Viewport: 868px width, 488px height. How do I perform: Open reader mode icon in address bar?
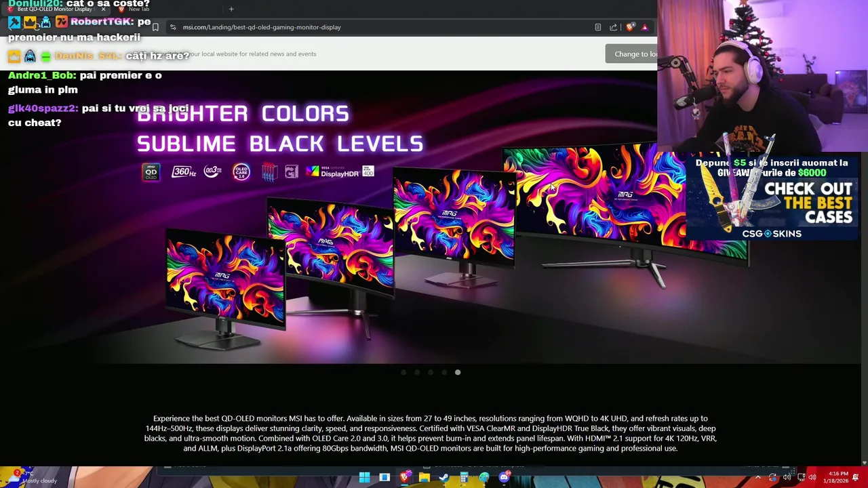[x=597, y=27]
